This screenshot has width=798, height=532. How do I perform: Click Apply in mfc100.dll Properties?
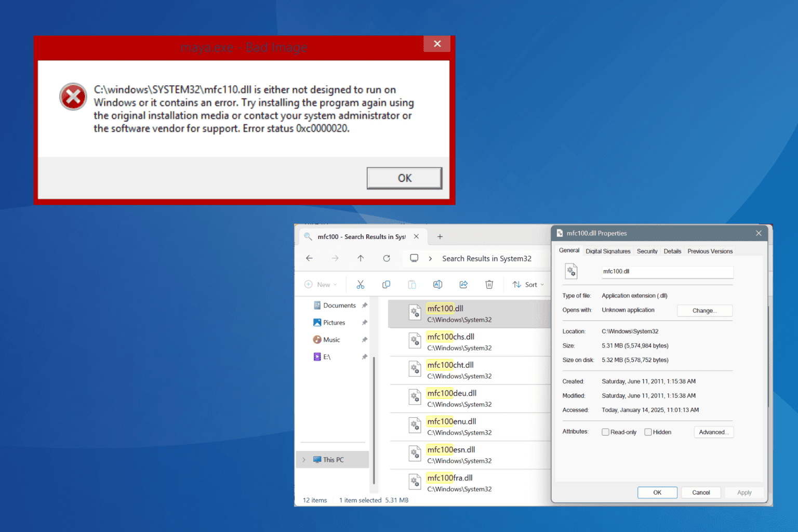pos(744,493)
